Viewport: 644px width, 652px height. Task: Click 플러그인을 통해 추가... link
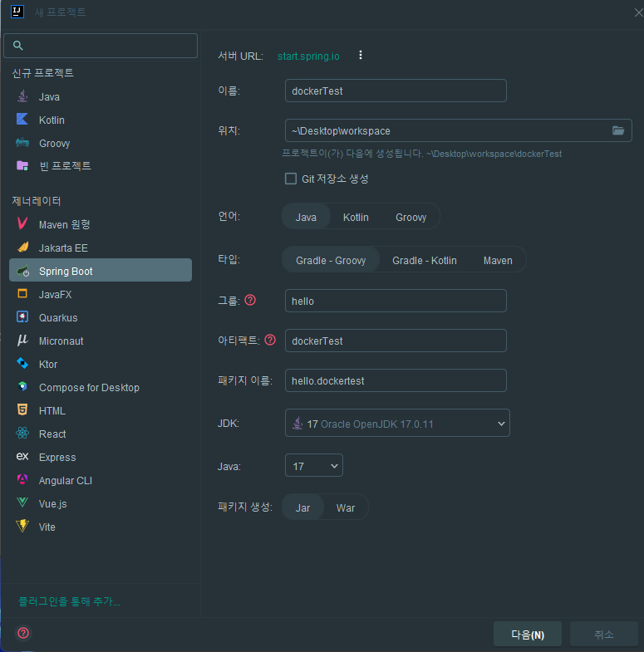tap(69, 601)
